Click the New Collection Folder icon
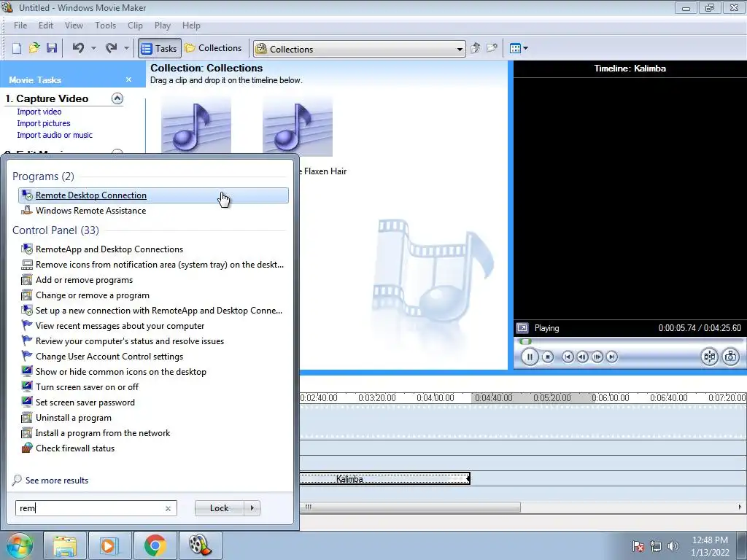Viewport: 747px width, 560px height. (x=492, y=48)
